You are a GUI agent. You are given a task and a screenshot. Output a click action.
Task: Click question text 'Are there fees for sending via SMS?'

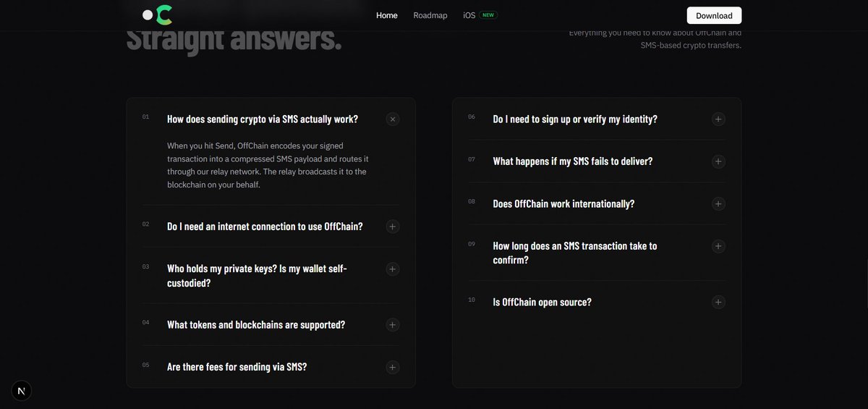click(237, 367)
